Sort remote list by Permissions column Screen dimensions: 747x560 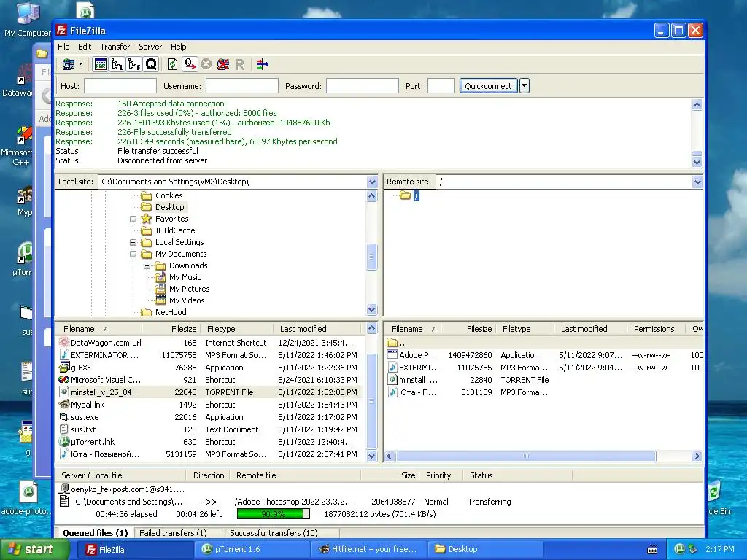[654, 329]
